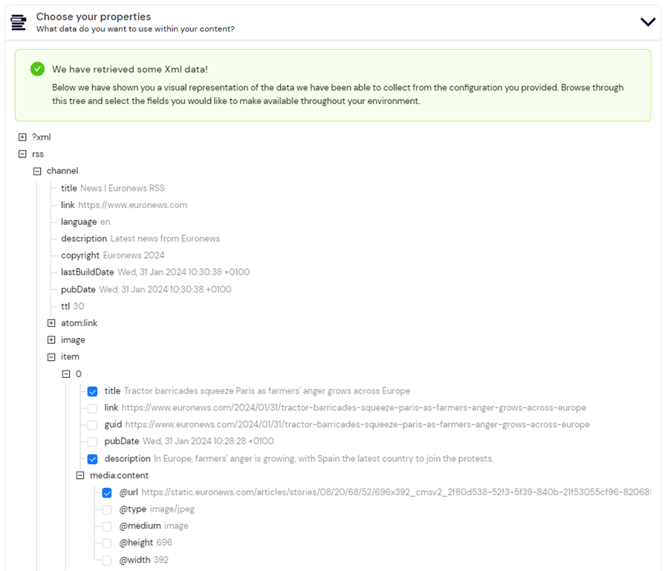670x571 pixels.
Task: Expand the ?xml tree node
Action: pyautogui.click(x=22, y=137)
